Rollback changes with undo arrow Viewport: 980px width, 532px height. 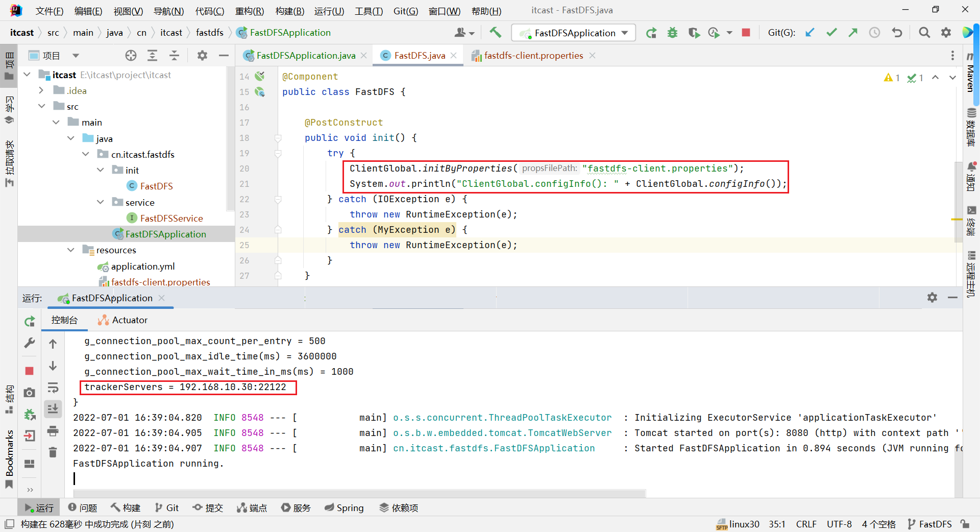[x=897, y=33]
